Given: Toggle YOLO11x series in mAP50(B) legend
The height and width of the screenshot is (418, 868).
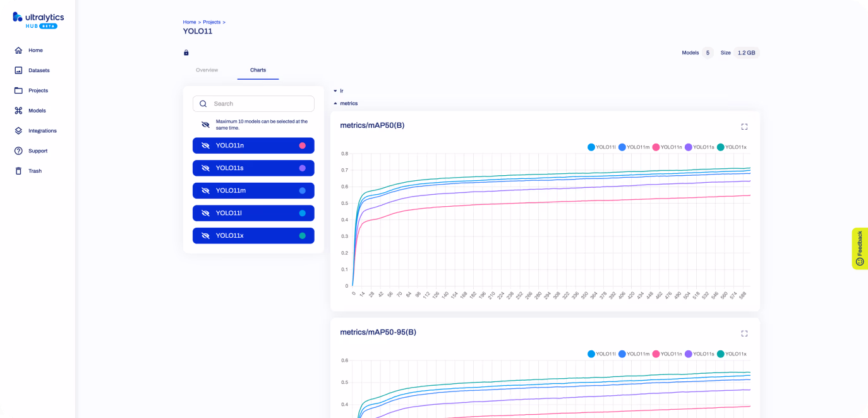Looking at the screenshot, I should point(732,147).
